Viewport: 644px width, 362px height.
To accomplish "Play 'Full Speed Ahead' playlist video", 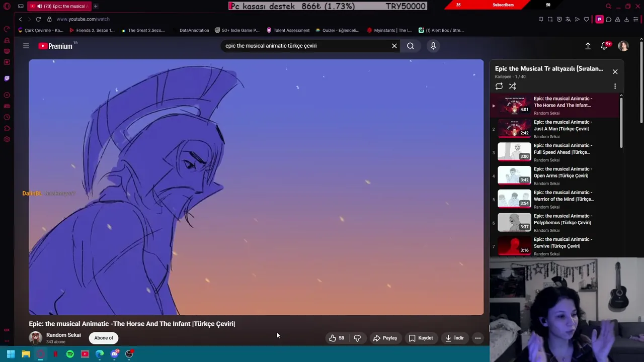I will (554, 152).
